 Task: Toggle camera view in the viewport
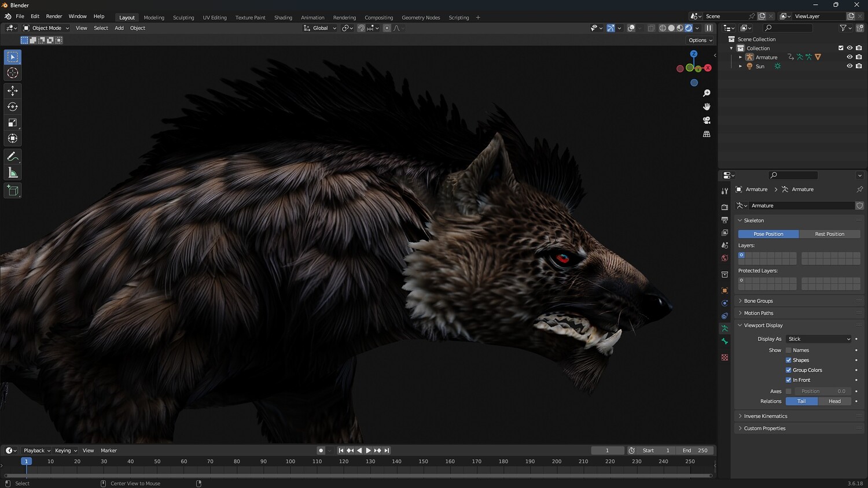(x=707, y=120)
